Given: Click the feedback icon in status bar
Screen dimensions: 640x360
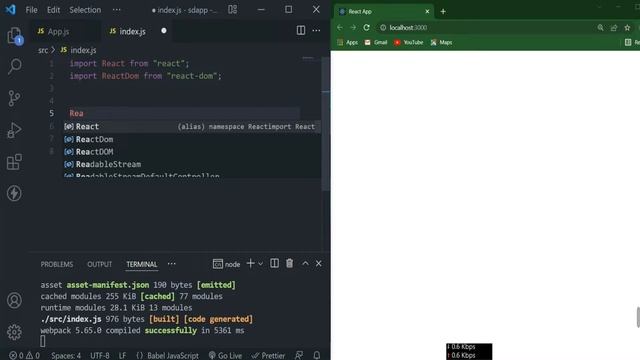Looking at the screenshot, I should (299, 355).
